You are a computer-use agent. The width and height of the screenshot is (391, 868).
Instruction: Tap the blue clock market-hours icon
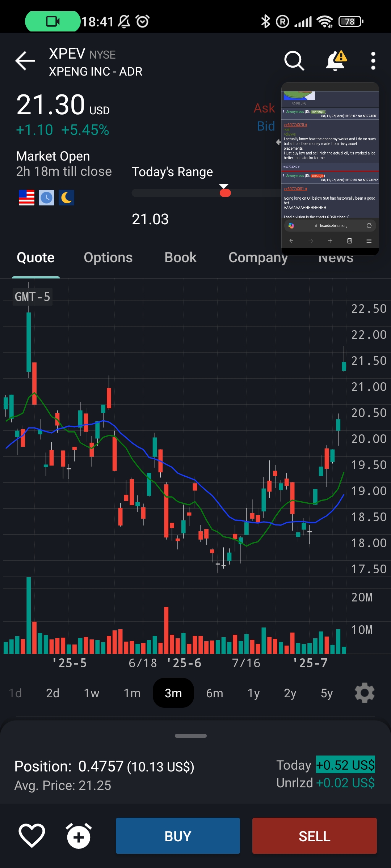click(x=46, y=197)
